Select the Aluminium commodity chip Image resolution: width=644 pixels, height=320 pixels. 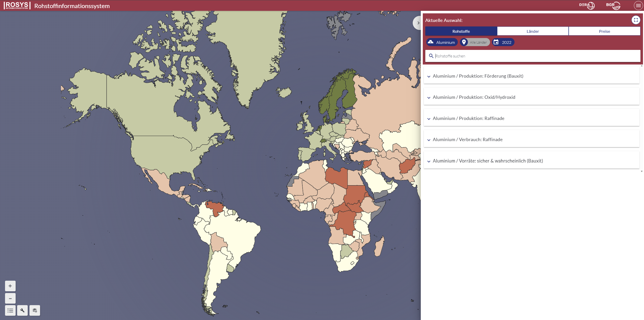click(x=442, y=42)
